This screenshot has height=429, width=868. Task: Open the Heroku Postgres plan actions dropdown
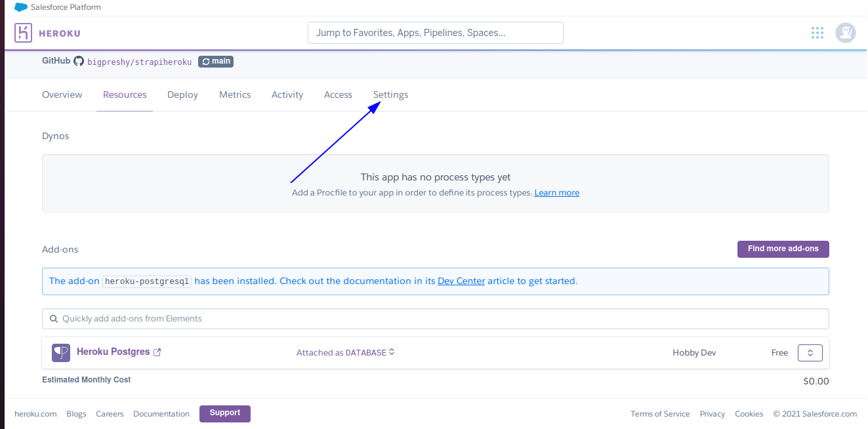pos(810,353)
